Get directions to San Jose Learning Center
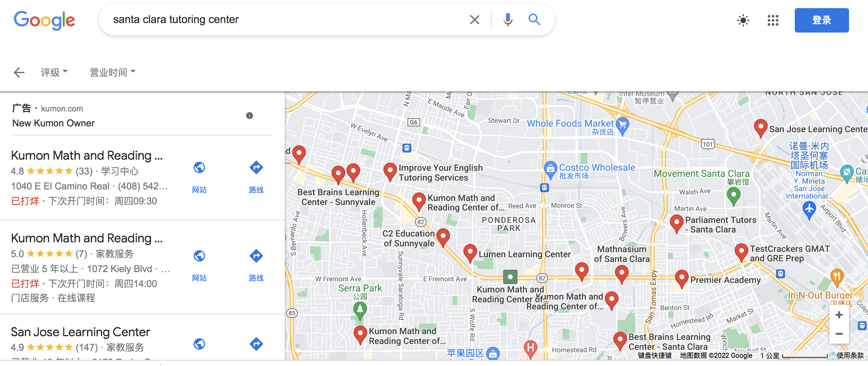868x366 pixels. click(x=256, y=344)
